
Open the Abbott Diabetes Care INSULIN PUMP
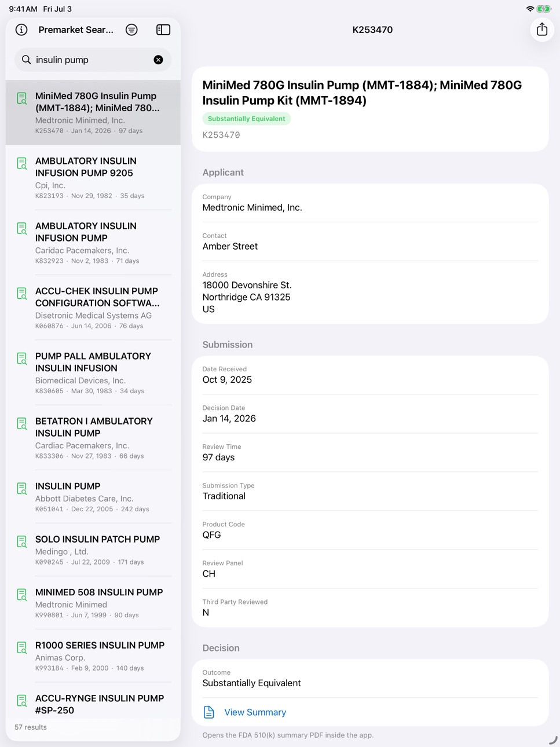(x=93, y=496)
